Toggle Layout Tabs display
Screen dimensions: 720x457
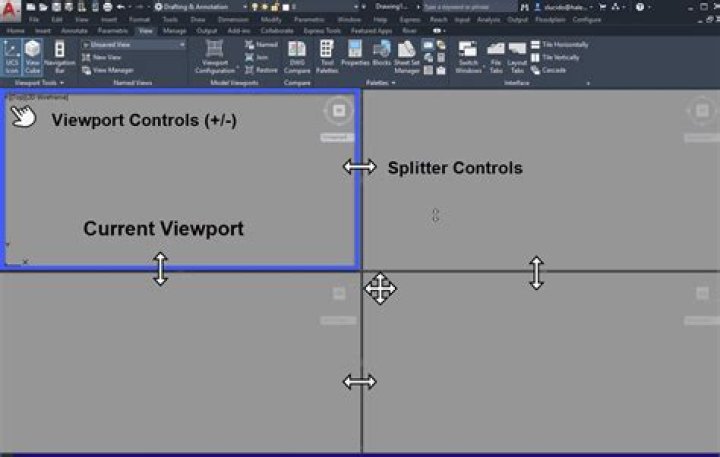(x=517, y=57)
